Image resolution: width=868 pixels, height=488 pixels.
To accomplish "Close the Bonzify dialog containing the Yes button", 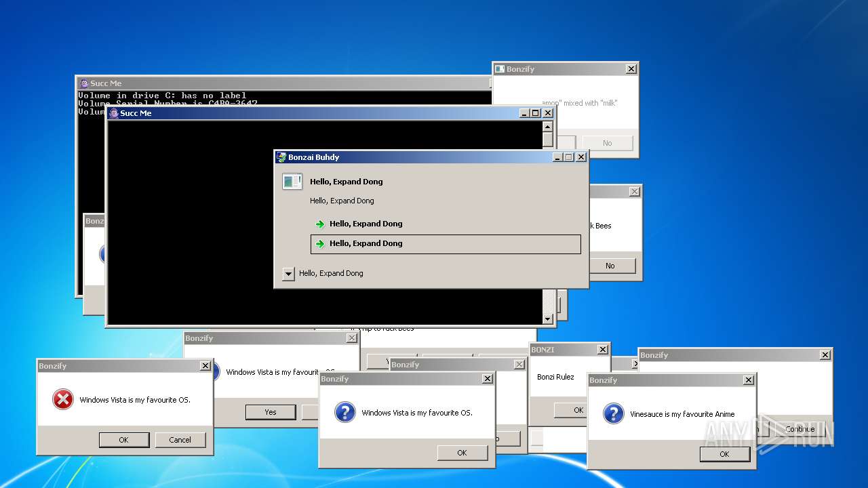I will pos(352,338).
